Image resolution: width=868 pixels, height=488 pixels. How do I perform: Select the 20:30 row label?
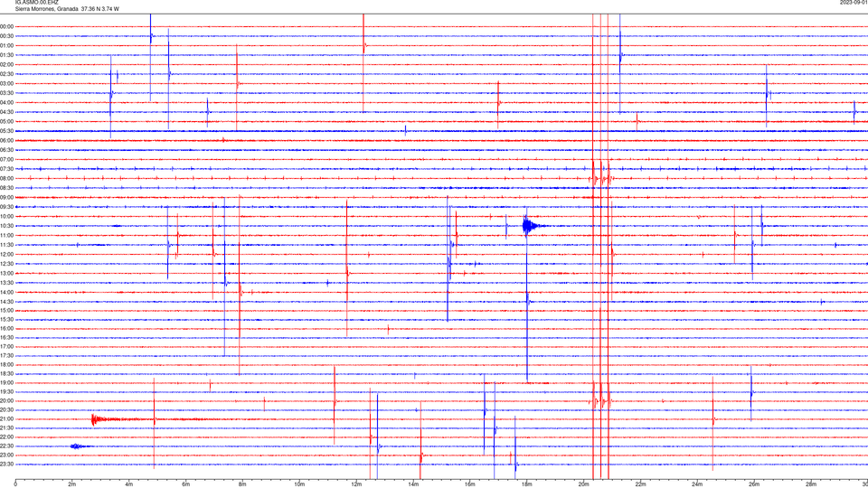point(7,410)
